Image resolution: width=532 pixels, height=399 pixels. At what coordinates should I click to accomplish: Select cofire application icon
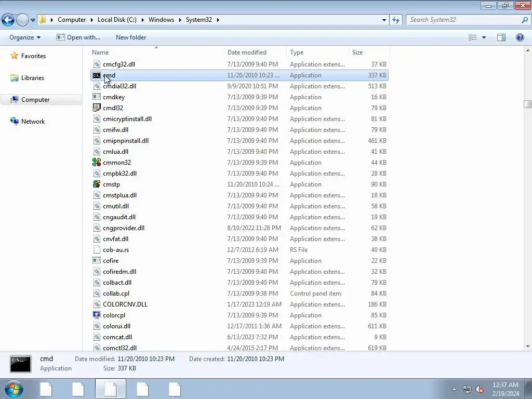click(x=96, y=261)
